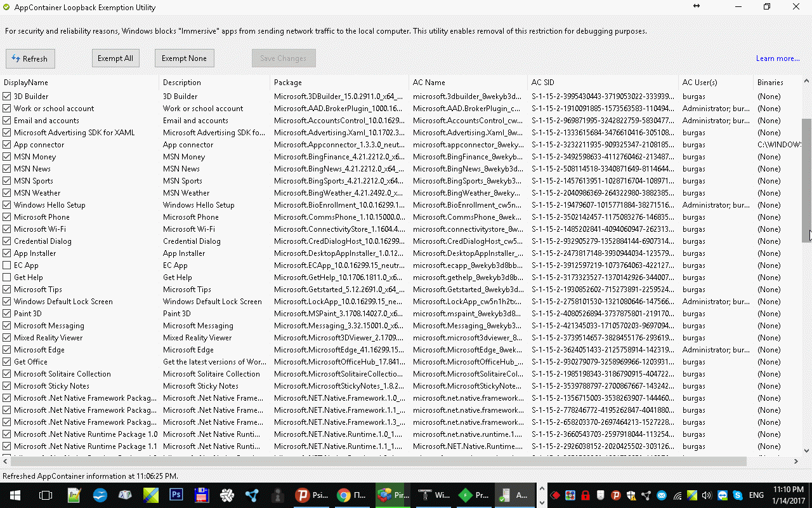
Task: Uncheck the 3D Builder checkbox
Action: point(7,97)
